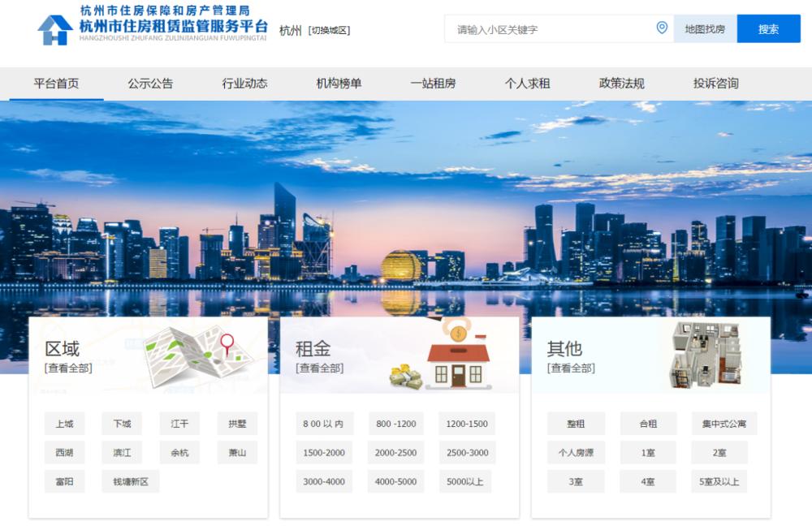Select 整租 whole-rent option
Screen dimensions: 812x530
click(x=576, y=423)
